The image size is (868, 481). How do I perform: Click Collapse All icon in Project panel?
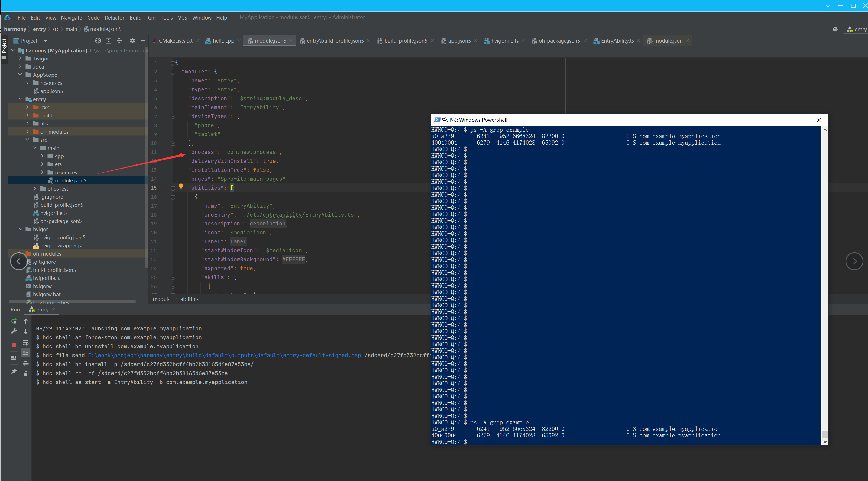pyautogui.click(x=119, y=41)
